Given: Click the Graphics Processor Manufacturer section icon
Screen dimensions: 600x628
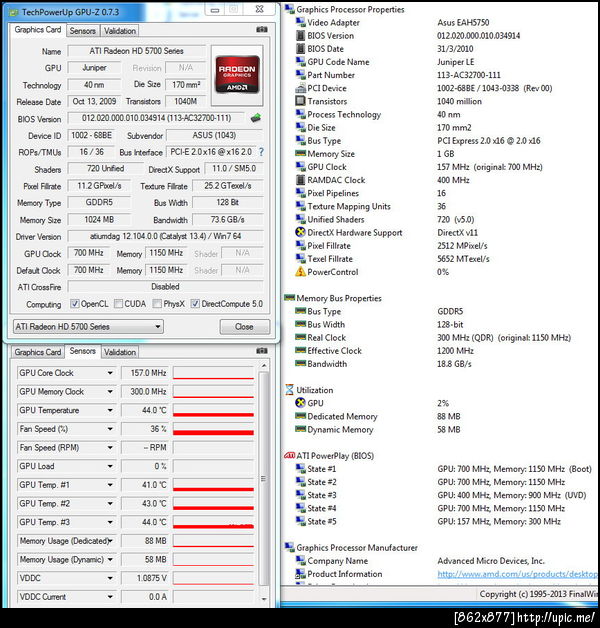Looking at the screenshot, I should click(289, 547).
